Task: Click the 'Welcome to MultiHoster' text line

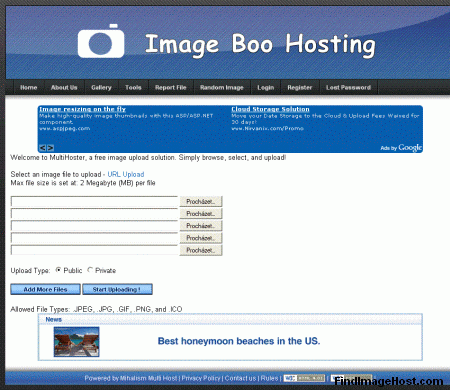Action: click(x=148, y=158)
